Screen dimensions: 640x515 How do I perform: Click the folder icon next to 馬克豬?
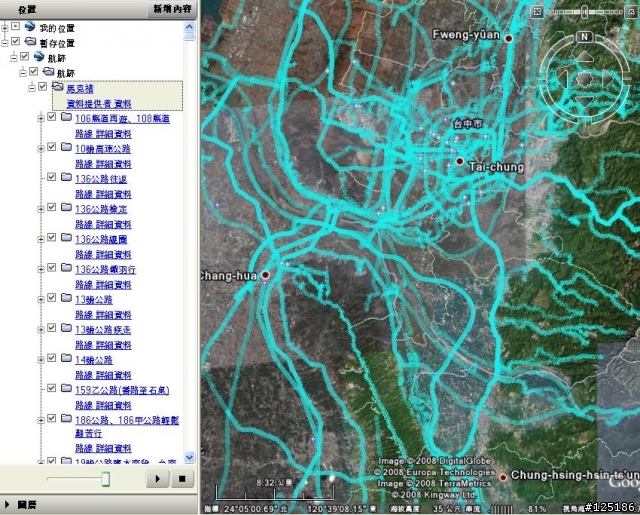coord(58,86)
